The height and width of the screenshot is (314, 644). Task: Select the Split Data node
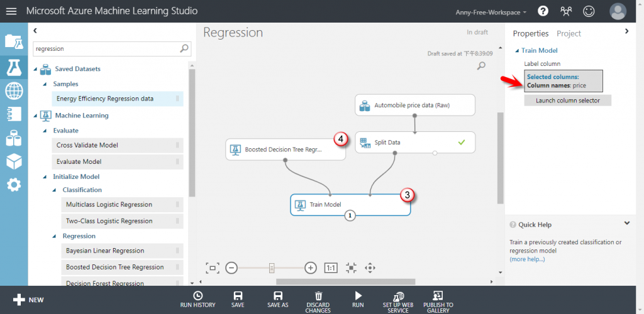415,143
